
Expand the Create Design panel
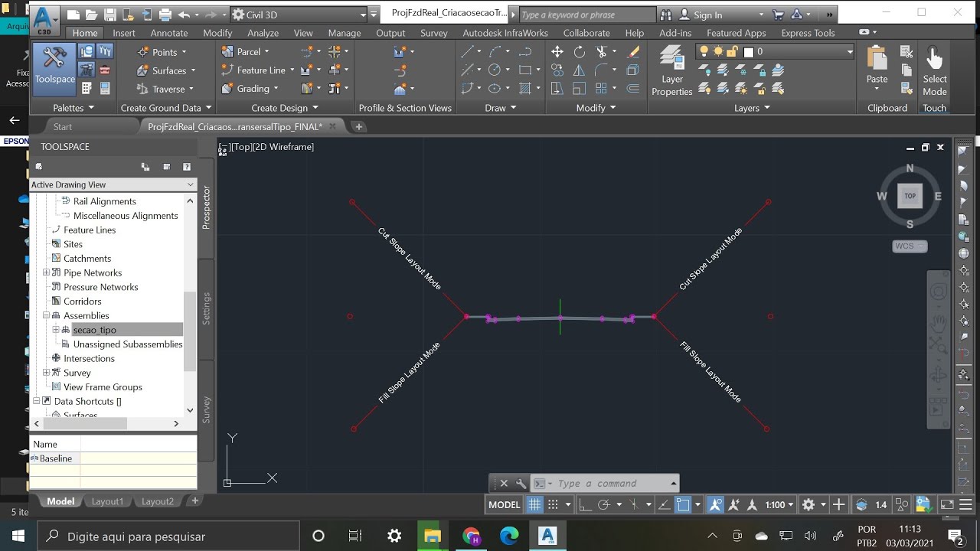pyautogui.click(x=284, y=108)
